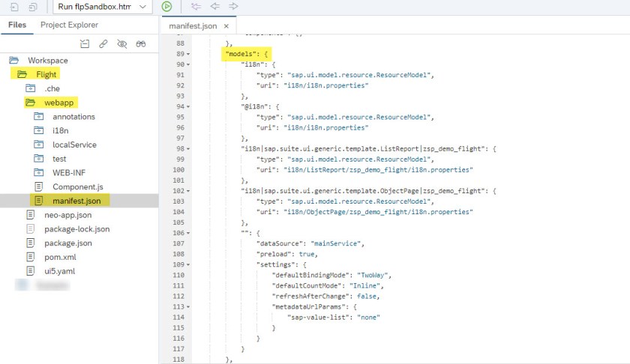
Task: Close the manifest.json editor tab
Action: 226,26
